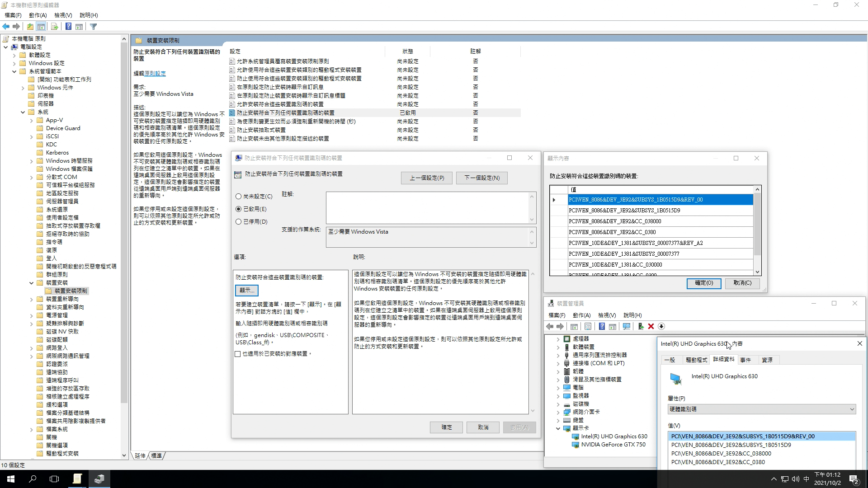Viewport: 868px width, 488px height.
Task: Click the 下一個設定 button
Action: tap(482, 178)
